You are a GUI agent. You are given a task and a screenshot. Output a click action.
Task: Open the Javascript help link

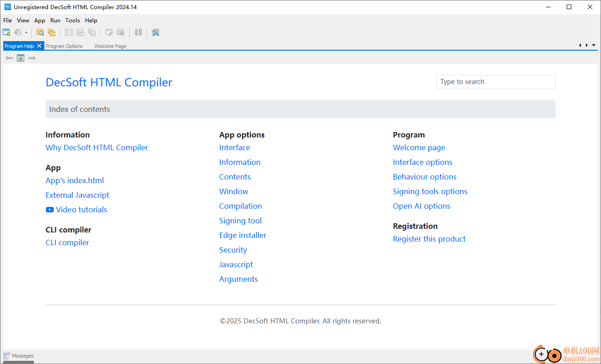236,264
